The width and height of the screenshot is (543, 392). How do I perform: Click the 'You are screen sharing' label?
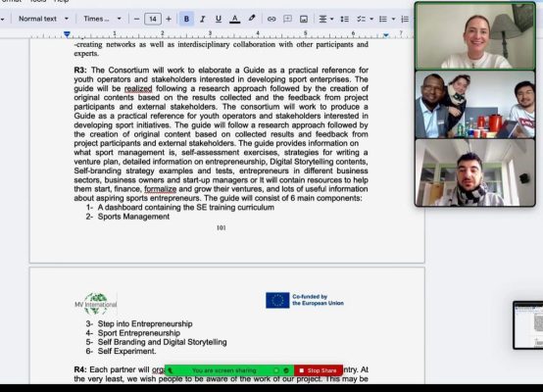point(224,370)
